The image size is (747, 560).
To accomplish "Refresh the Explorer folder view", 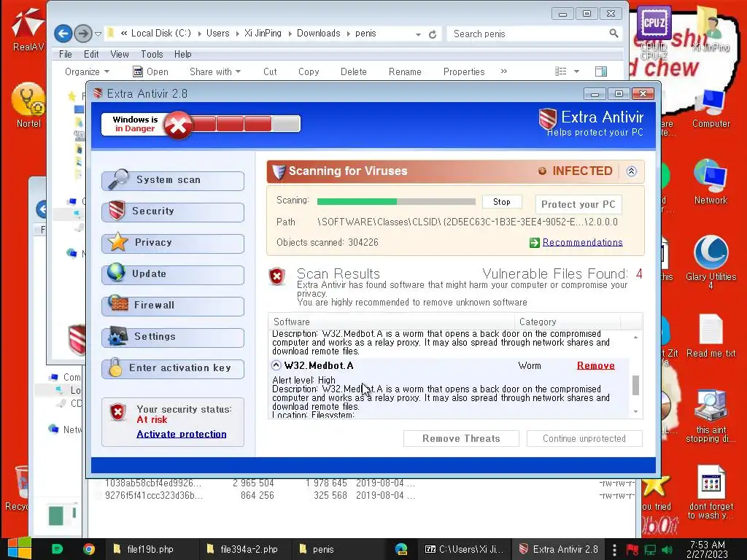I will pos(433,34).
